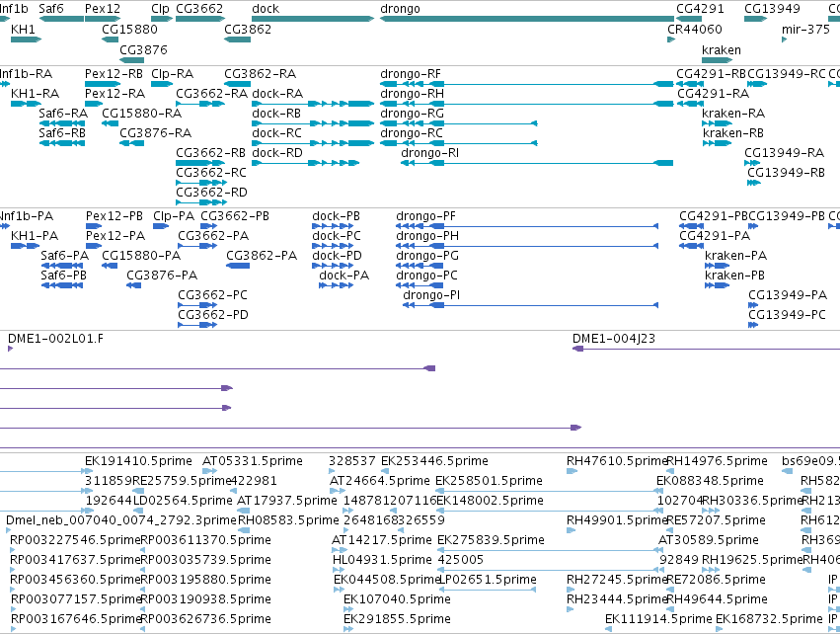840x634 pixels.
Task: Click protein dock-PA
Action: (x=344, y=276)
